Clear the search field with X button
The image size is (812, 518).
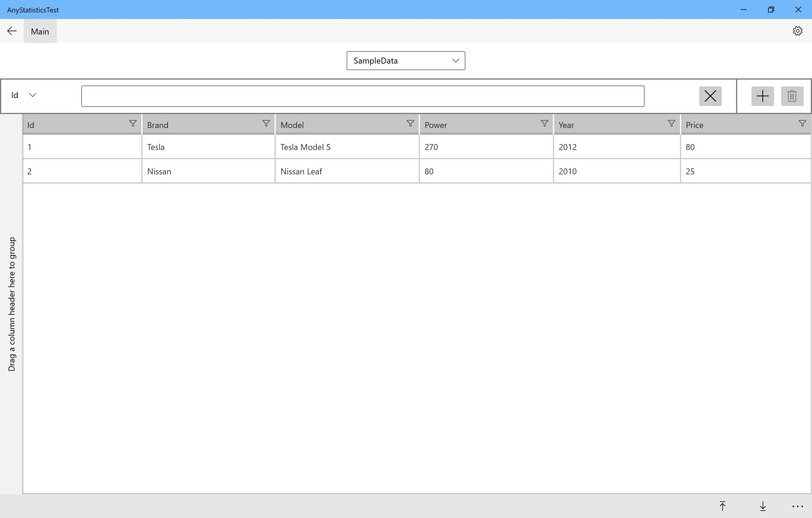click(710, 96)
